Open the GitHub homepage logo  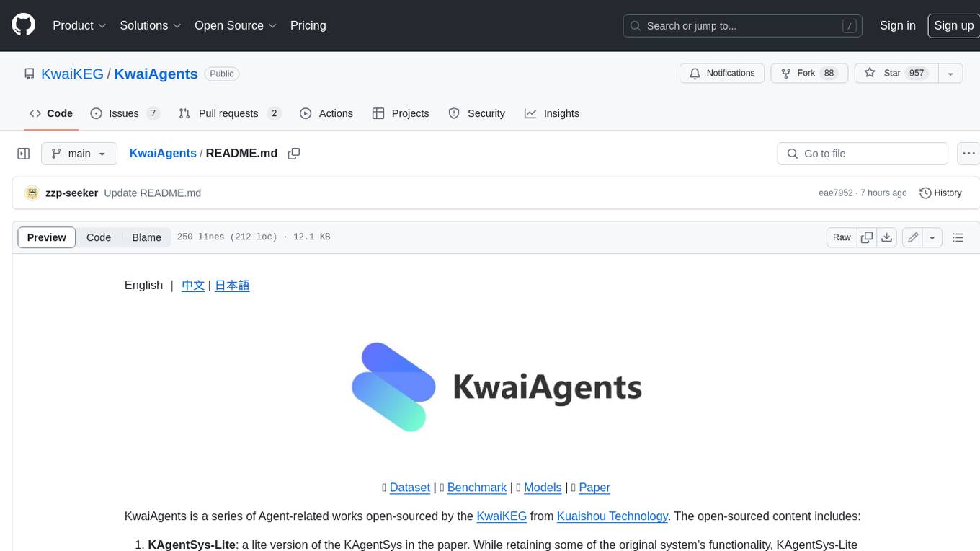point(23,25)
